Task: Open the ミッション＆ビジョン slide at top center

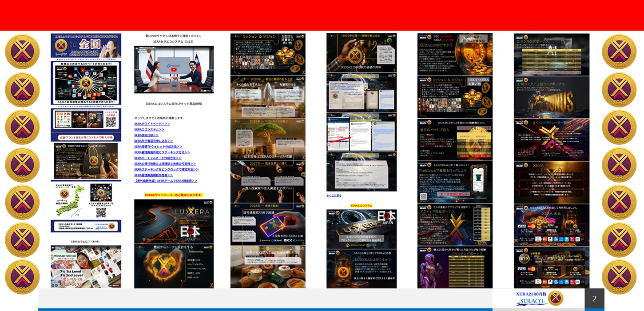Action: click(268, 54)
